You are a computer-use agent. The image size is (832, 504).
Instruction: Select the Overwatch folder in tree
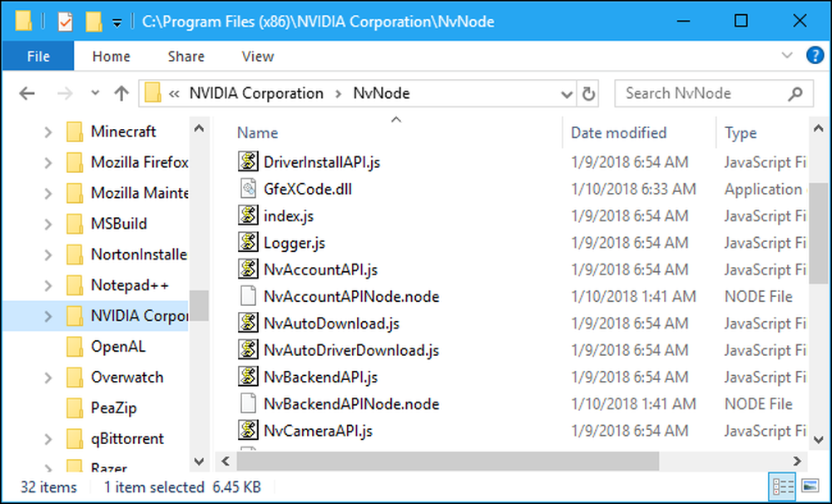coord(127,378)
